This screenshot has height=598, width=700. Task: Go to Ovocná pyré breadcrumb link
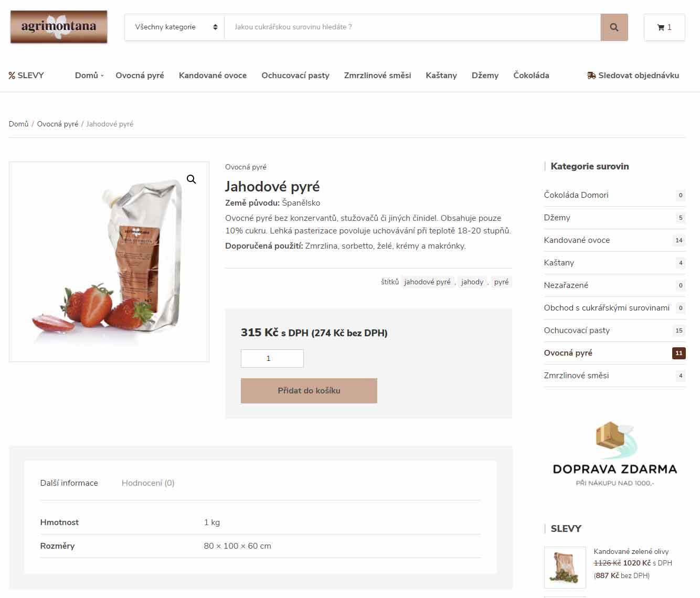58,124
